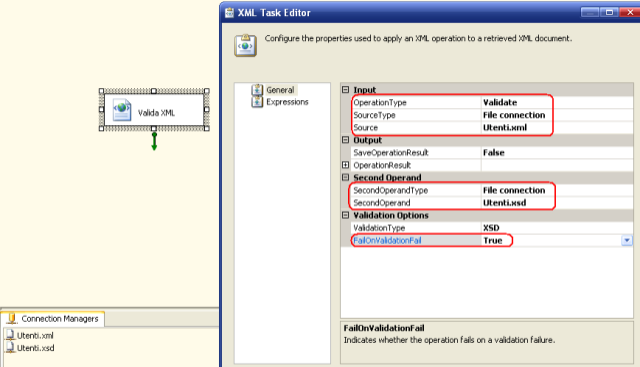This screenshot has width=640, height=367.
Task: Collapse the Validation Options section
Action: tap(345, 215)
